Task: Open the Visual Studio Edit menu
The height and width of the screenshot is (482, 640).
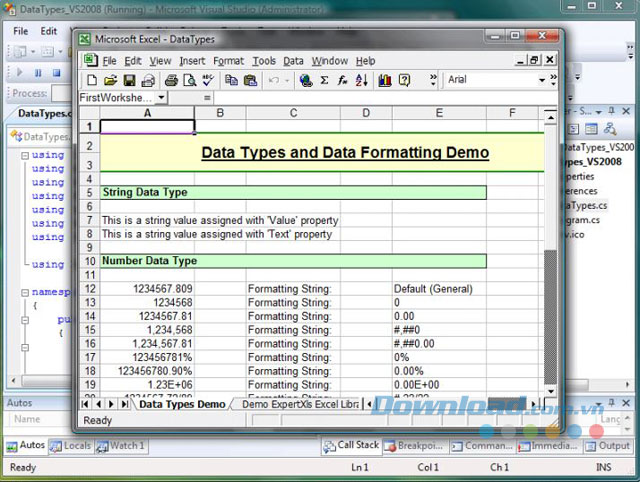Action: pyautogui.click(x=49, y=31)
